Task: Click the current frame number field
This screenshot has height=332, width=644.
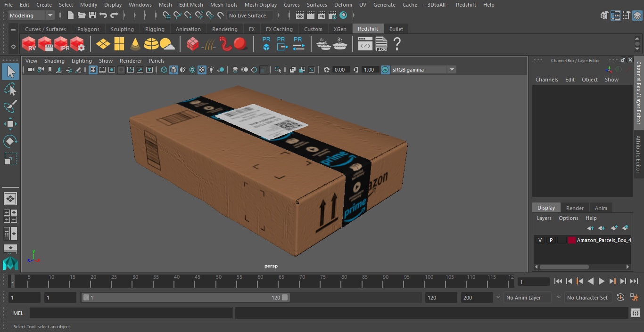Action: pyautogui.click(x=533, y=282)
